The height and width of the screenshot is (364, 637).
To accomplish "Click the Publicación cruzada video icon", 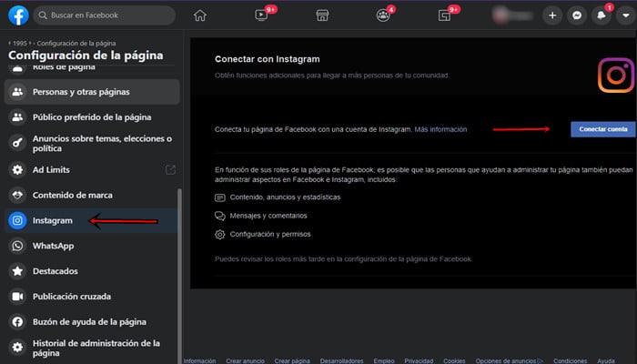I will (x=17, y=297).
